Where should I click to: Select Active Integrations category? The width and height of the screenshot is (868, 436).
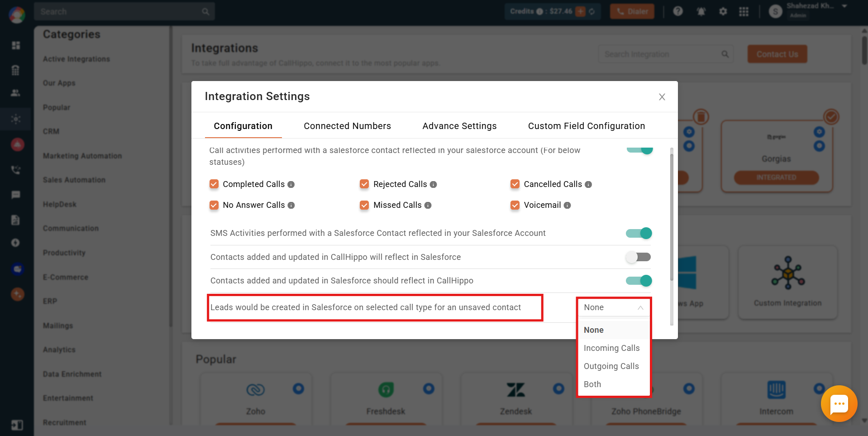coord(76,59)
